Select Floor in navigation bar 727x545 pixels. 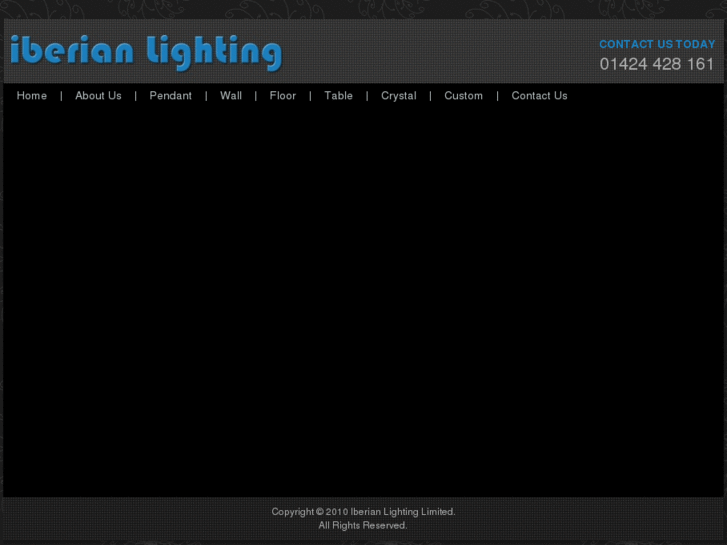283,96
